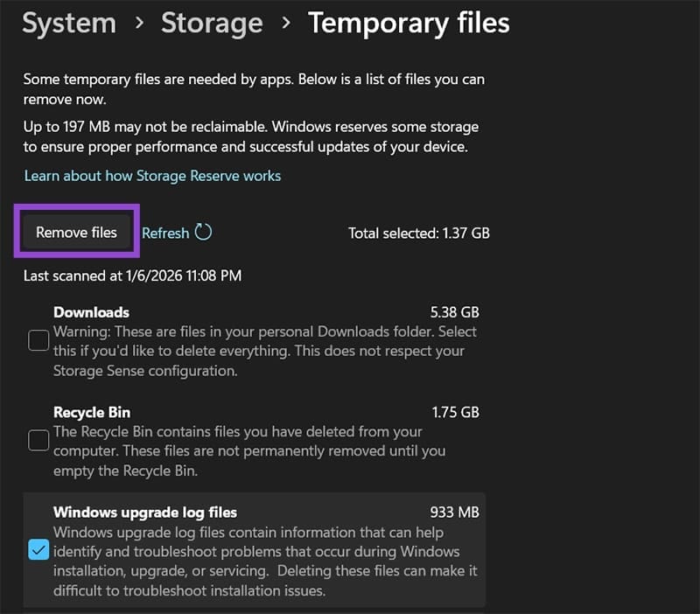Click the Refresh text label
This screenshot has width=700, height=614.
tap(168, 233)
